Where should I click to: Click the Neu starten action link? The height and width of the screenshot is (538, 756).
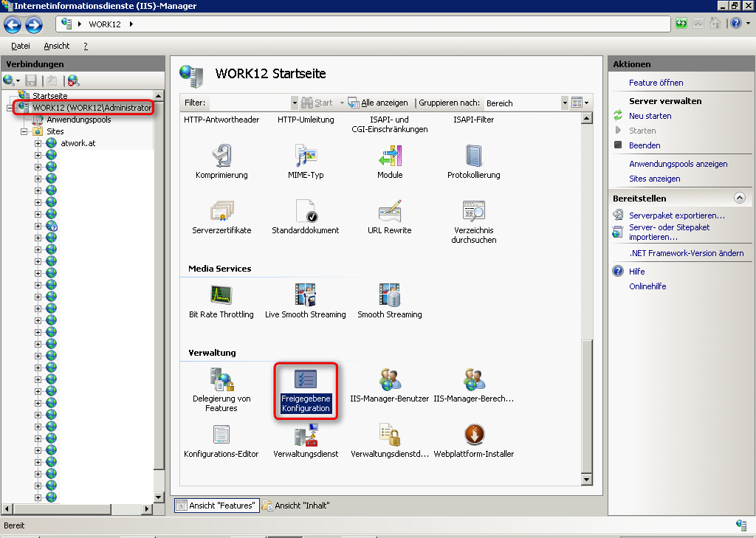[x=650, y=116]
